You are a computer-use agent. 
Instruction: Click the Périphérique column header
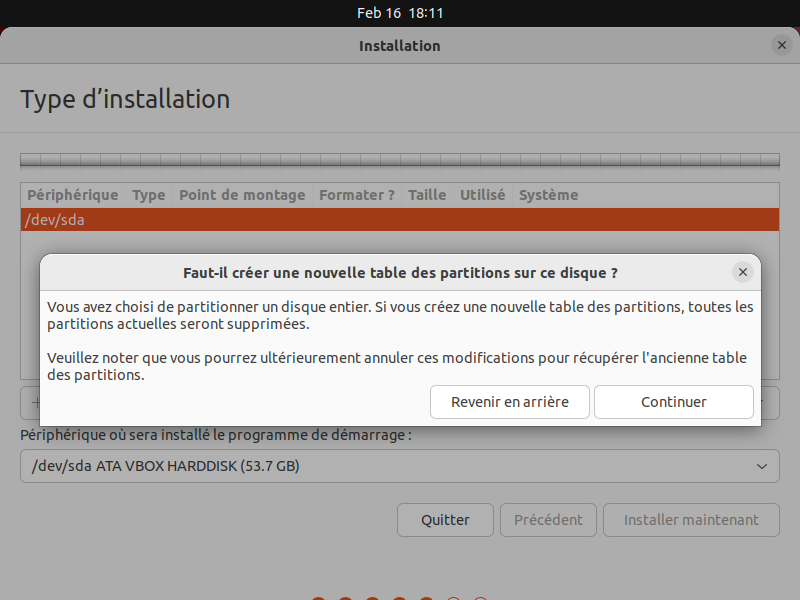coord(72,195)
